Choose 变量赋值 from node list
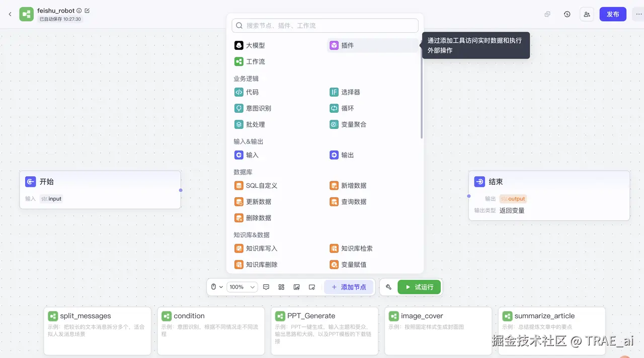Viewport: 644px width, 358px height. [x=373, y=264]
